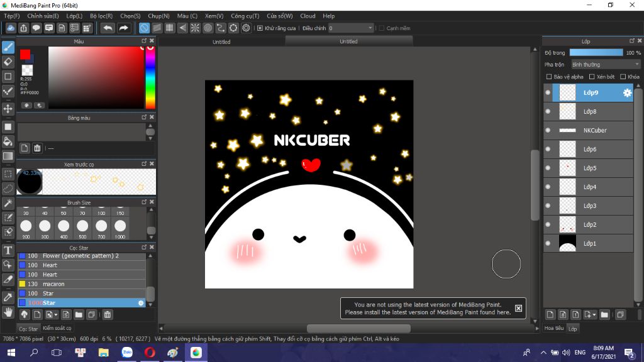Screen dimensions: 644x362
Task: Open the Công cụ(T) menu
Action: [x=245, y=16]
